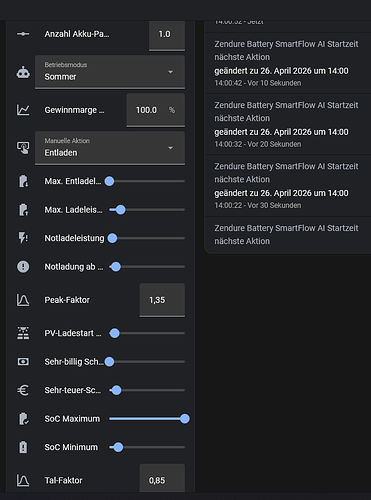This screenshot has height=500, width=371.
Task: Click the Tal-Faktor label
Action: pyautogui.click(x=63, y=480)
